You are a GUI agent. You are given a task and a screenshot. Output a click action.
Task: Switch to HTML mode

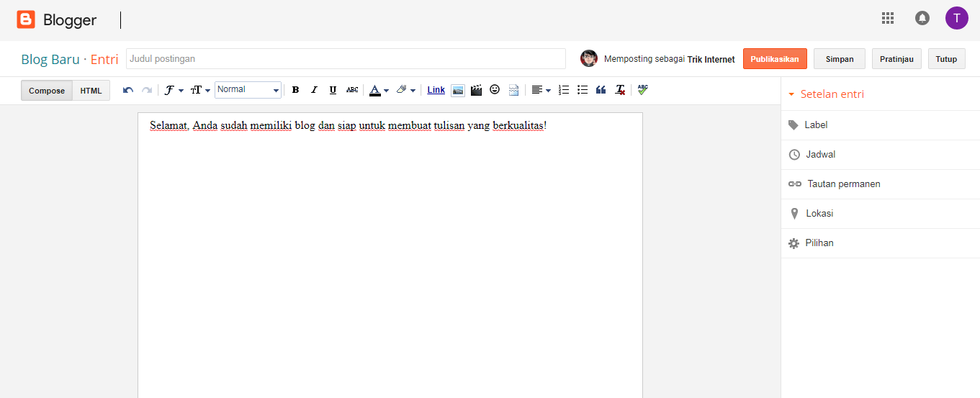pyautogui.click(x=91, y=91)
